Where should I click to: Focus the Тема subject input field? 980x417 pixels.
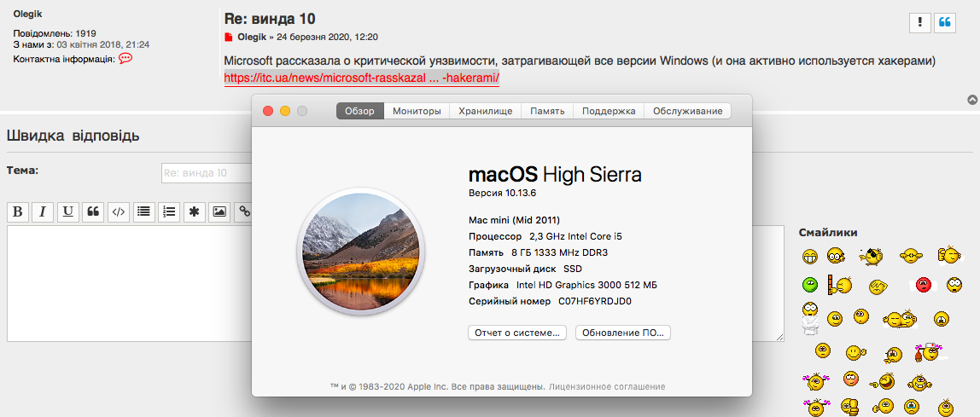click(x=207, y=172)
